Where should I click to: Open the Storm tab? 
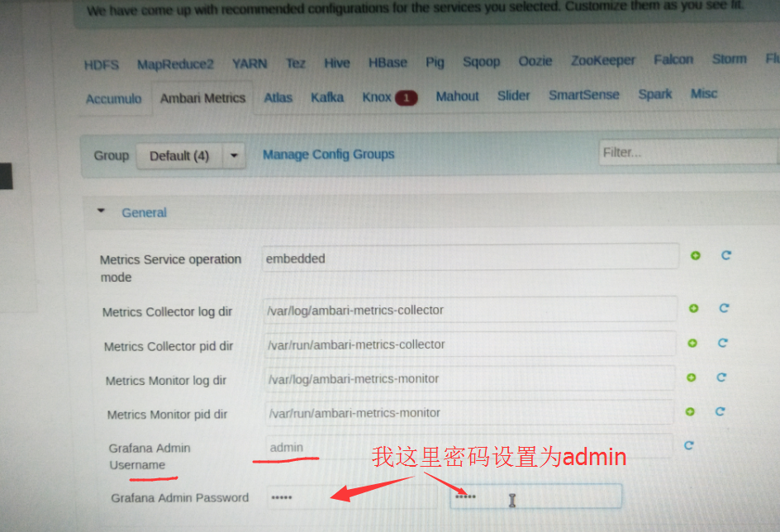(730, 59)
